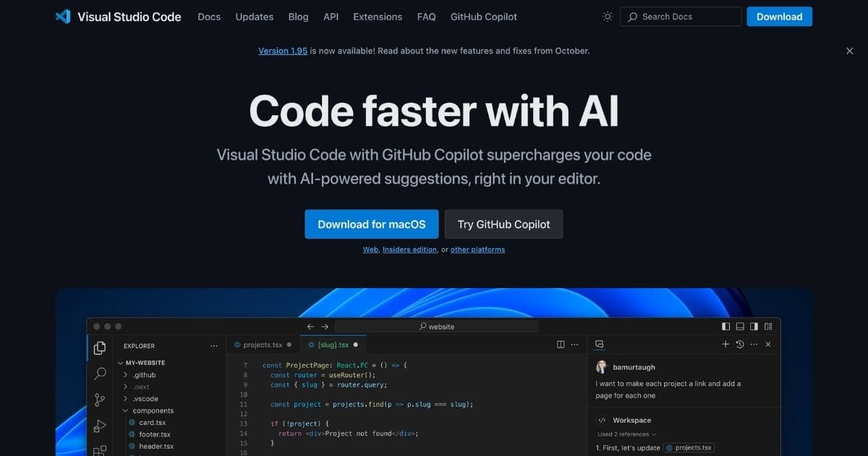
Task: Toggle the bottom panel layout icon
Action: (740, 326)
